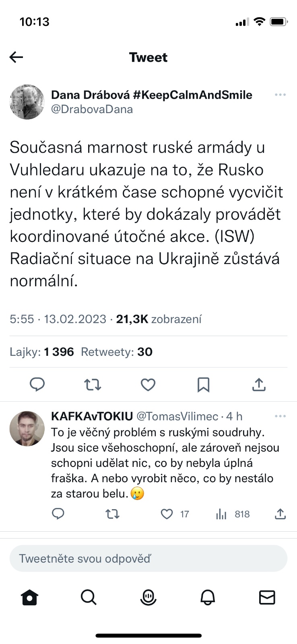
Task: Open the Search tab
Action: [x=89, y=597]
